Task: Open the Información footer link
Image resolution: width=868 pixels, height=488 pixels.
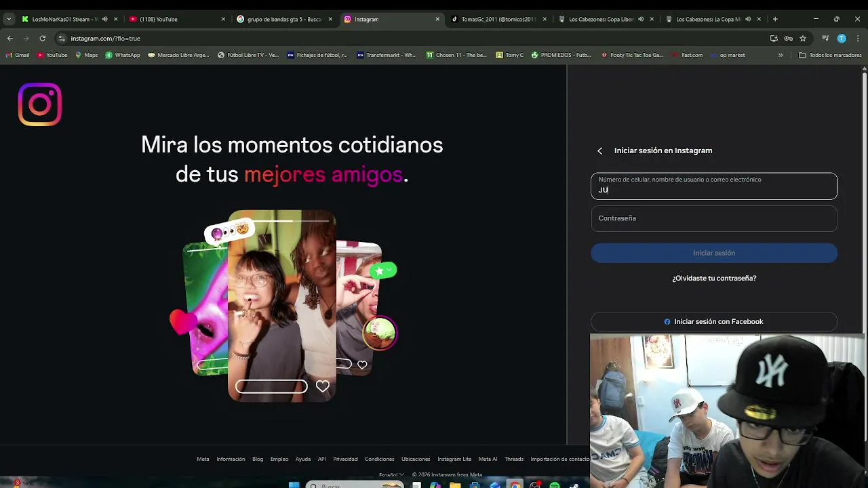Action: click(231, 459)
